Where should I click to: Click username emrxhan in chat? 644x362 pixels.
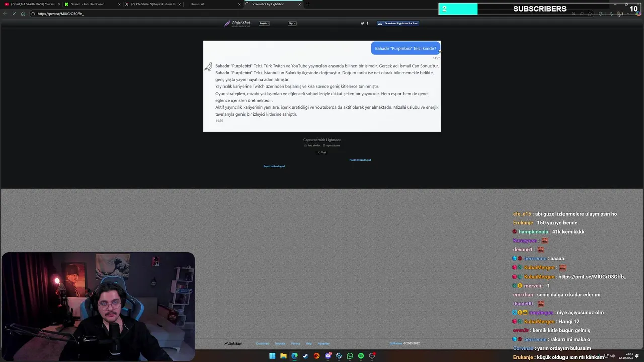(x=522, y=295)
